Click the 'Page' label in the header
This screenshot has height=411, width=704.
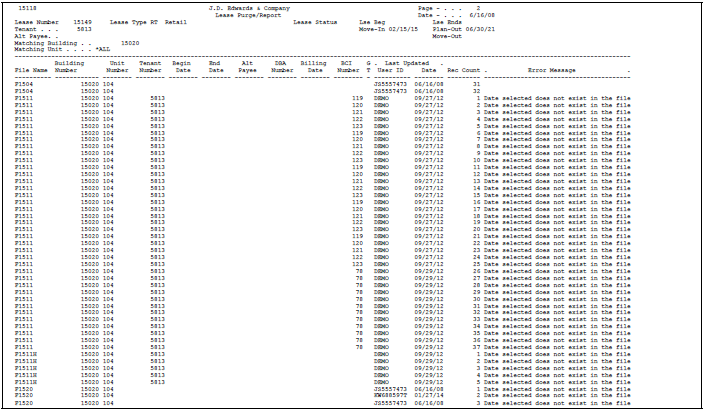pos(425,9)
